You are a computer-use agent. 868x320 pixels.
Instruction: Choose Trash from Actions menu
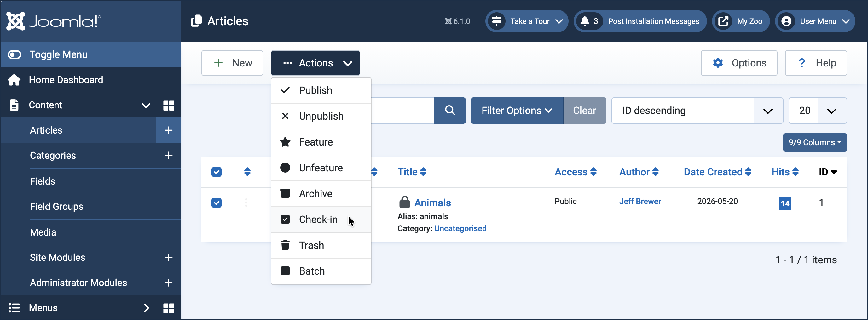tap(321, 245)
